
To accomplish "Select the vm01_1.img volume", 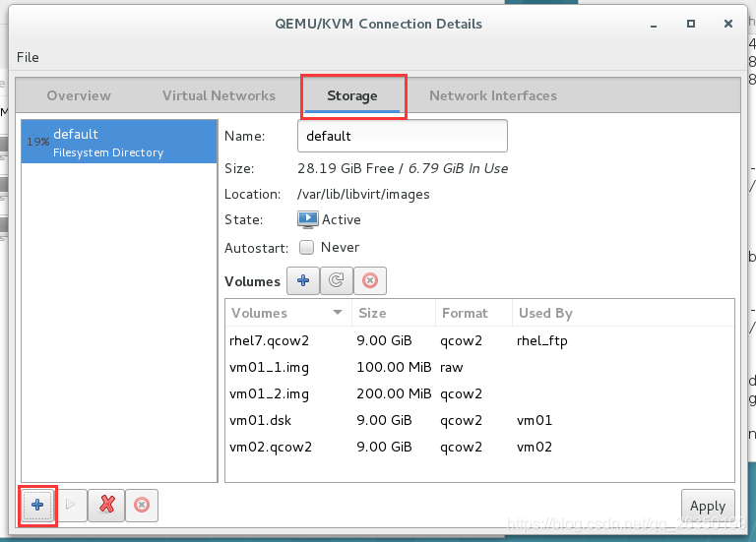I will point(479,367).
